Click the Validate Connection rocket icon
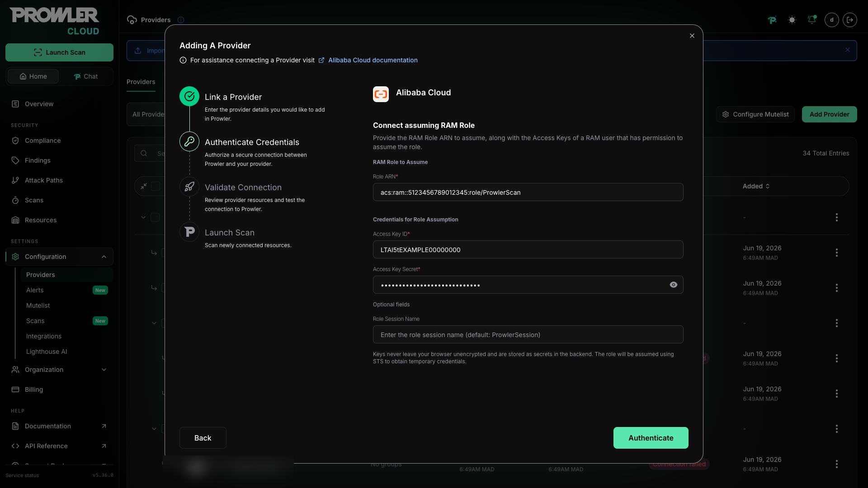Viewport: 868px width, 488px height. pyautogui.click(x=189, y=187)
